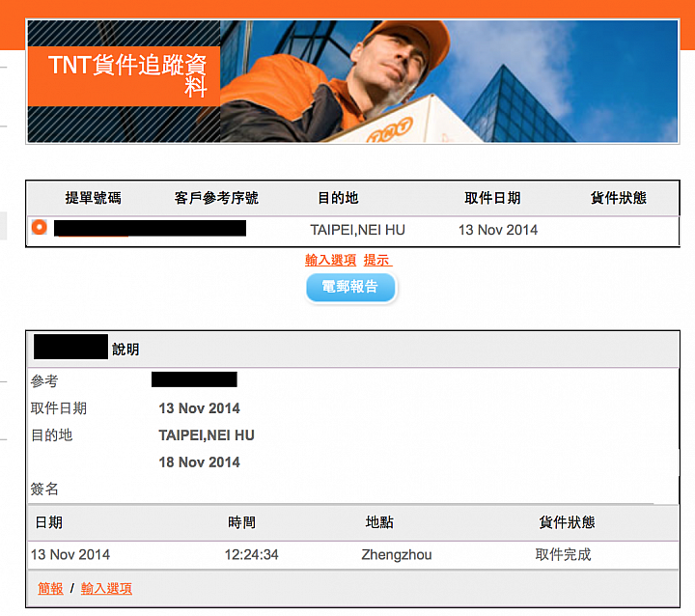Click the 目的地 label in the details panel
695x616 pixels.
point(51,435)
